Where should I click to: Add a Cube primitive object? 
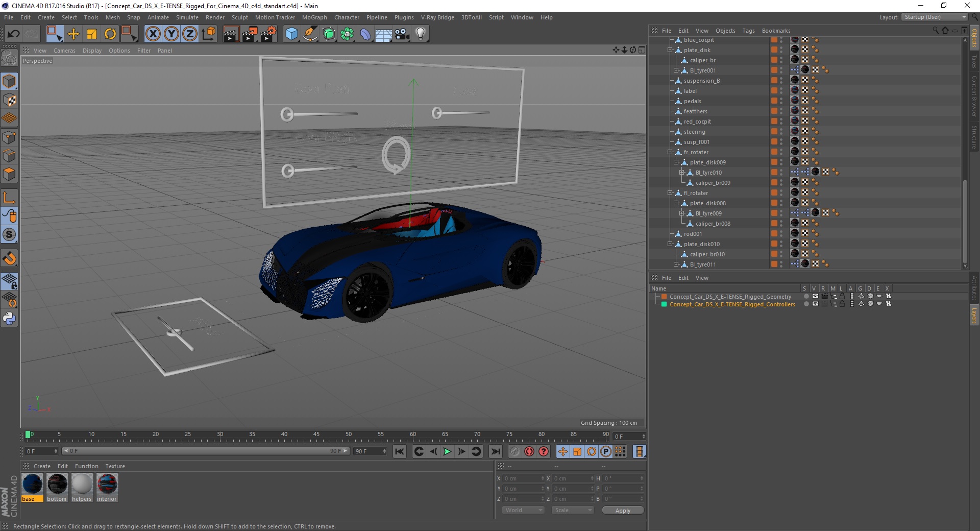point(291,34)
